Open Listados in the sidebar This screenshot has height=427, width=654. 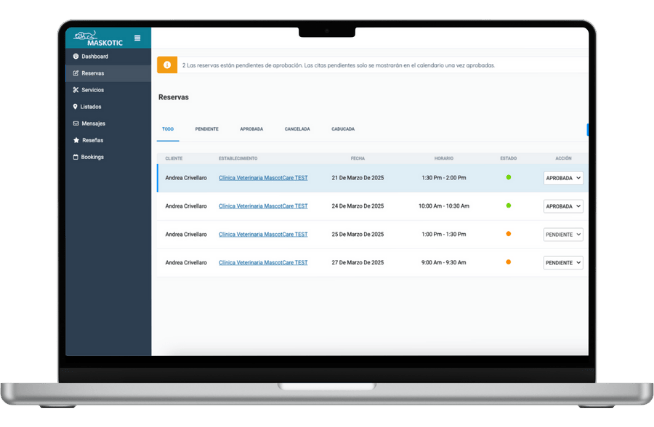pyautogui.click(x=91, y=106)
